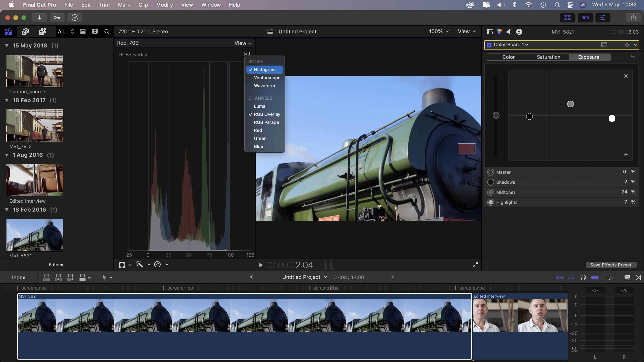Screen dimensions: 644x362
Task: Open the Rec. 709 View dropdown
Action: (242, 43)
